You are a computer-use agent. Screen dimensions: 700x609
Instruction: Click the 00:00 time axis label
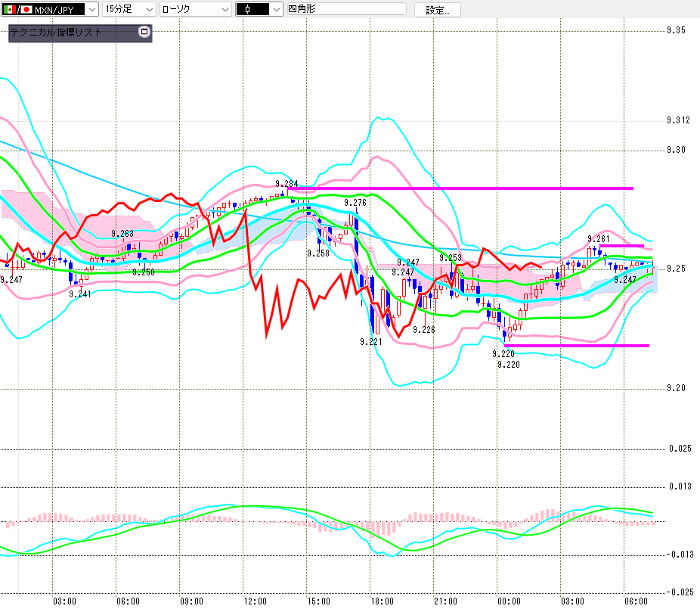click(x=510, y=601)
